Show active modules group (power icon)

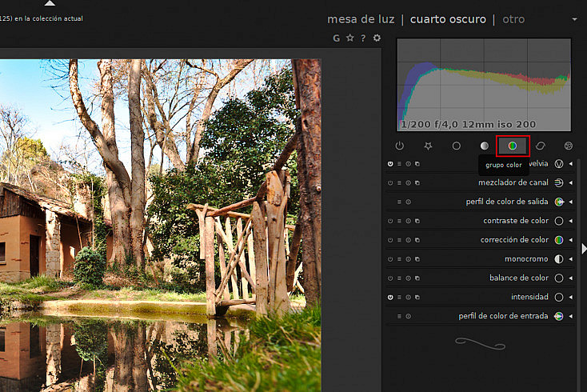tap(399, 146)
